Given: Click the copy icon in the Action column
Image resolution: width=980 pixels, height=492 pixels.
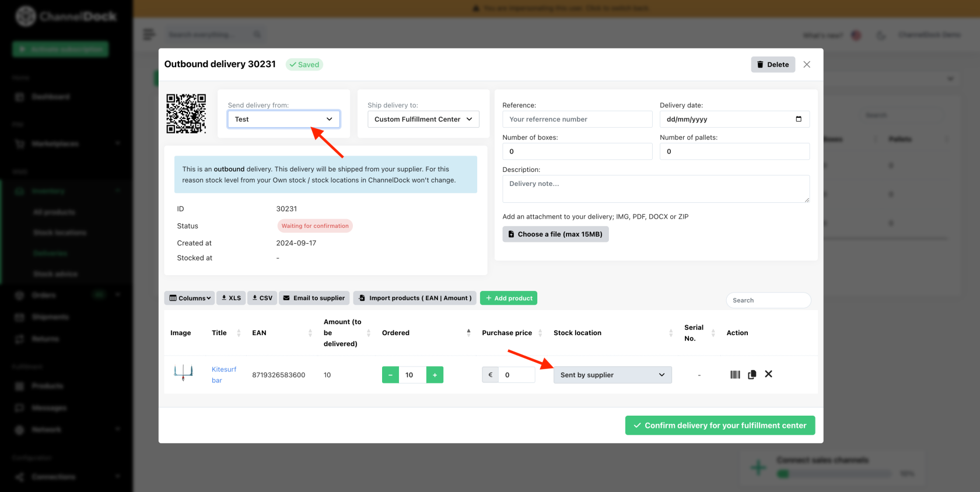Looking at the screenshot, I should pyautogui.click(x=752, y=375).
